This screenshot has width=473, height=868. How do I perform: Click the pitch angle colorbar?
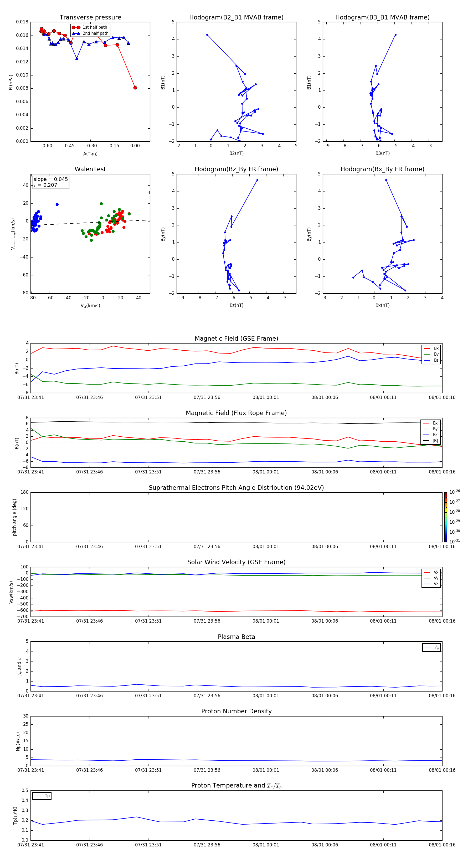446,517
